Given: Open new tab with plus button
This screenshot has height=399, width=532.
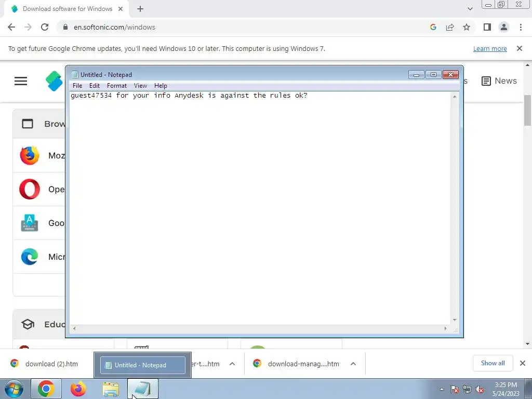Looking at the screenshot, I should coord(140,9).
